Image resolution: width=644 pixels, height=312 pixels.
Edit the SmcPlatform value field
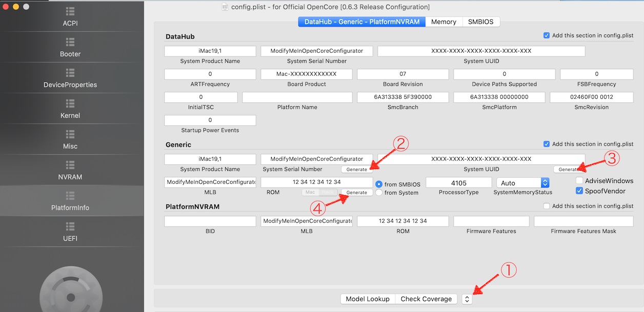(499, 97)
